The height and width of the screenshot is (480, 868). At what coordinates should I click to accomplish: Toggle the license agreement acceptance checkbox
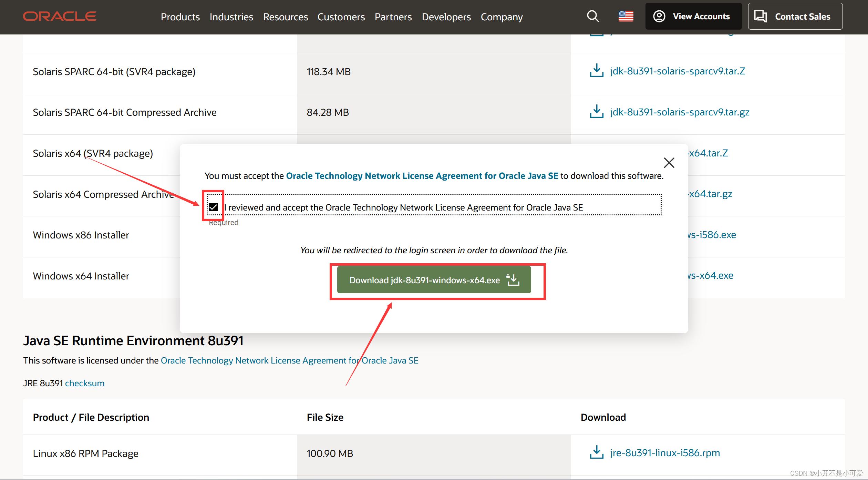pyautogui.click(x=214, y=207)
